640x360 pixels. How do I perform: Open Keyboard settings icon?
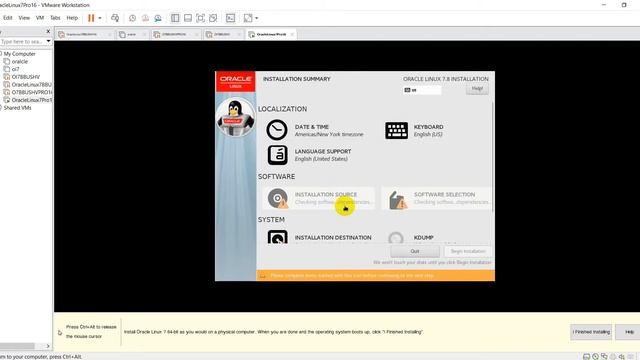click(x=396, y=131)
